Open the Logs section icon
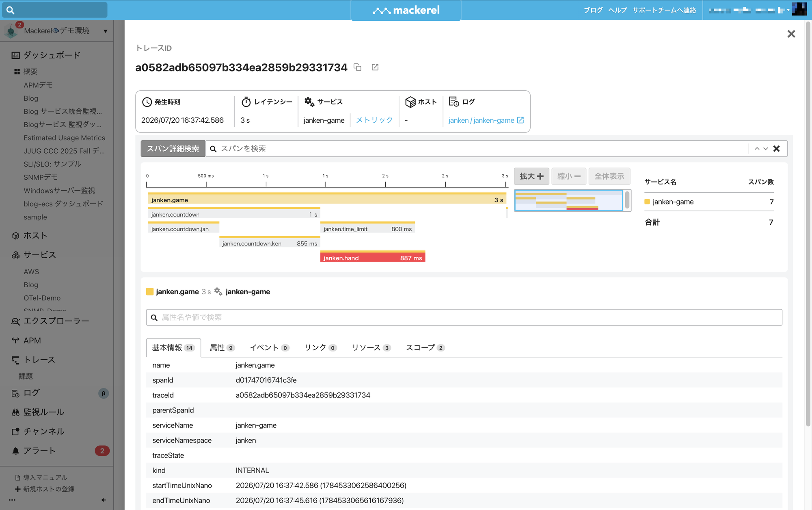This screenshot has height=510, width=812. tap(15, 393)
